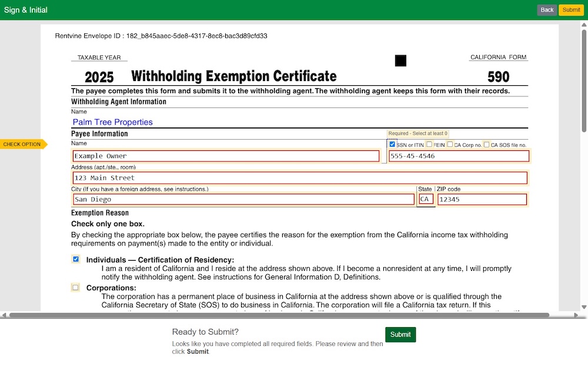Tick the CA SOS file no. checkbox
Viewport: 588px width, 370px height.
tap(486, 144)
